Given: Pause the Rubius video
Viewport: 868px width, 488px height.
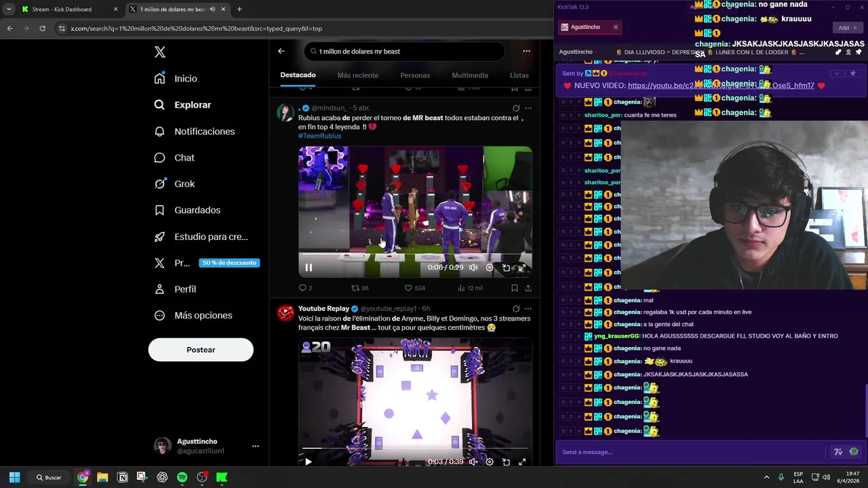Looking at the screenshot, I should 309,268.
